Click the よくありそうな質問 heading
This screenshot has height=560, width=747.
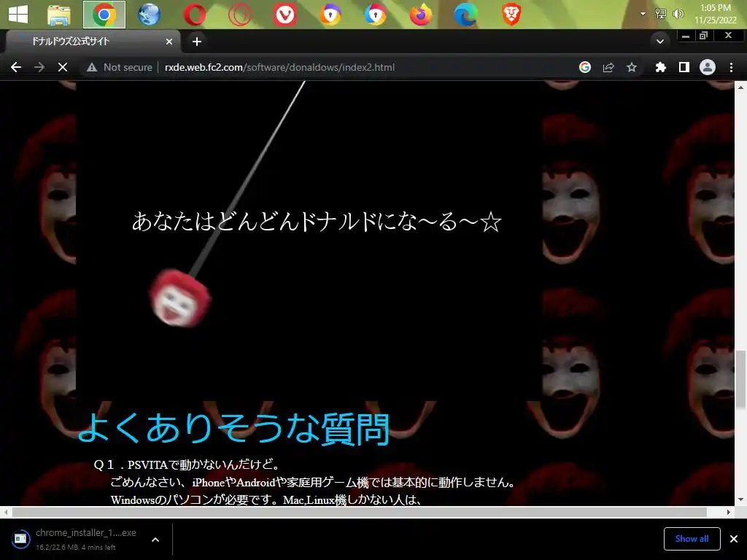pyautogui.click(x=234, y=429)
